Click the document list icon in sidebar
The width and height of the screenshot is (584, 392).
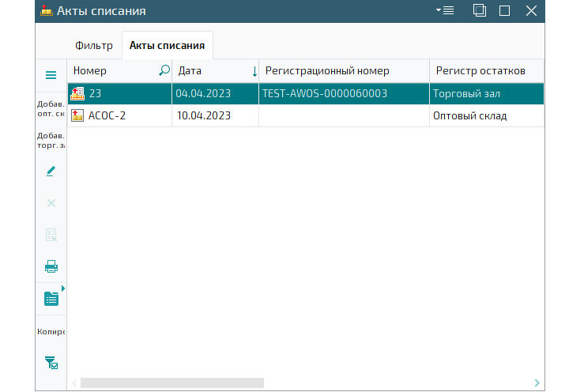(51, 298)
